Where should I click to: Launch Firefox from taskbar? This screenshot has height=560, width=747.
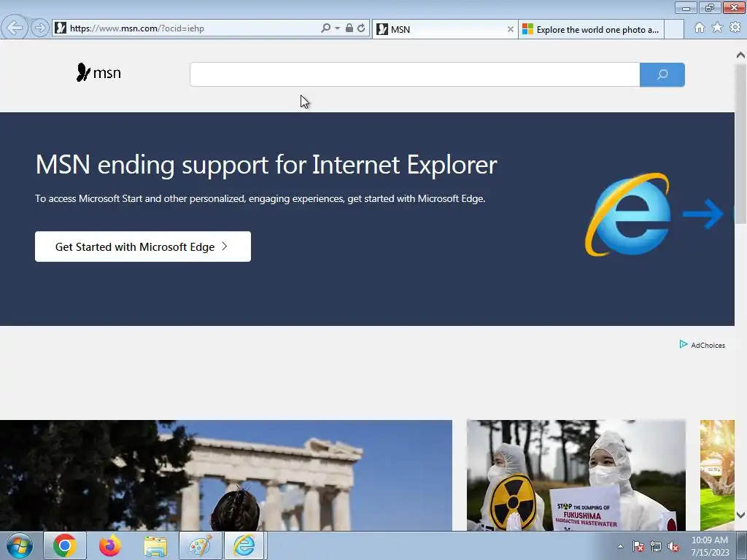[x=110, y=545]
